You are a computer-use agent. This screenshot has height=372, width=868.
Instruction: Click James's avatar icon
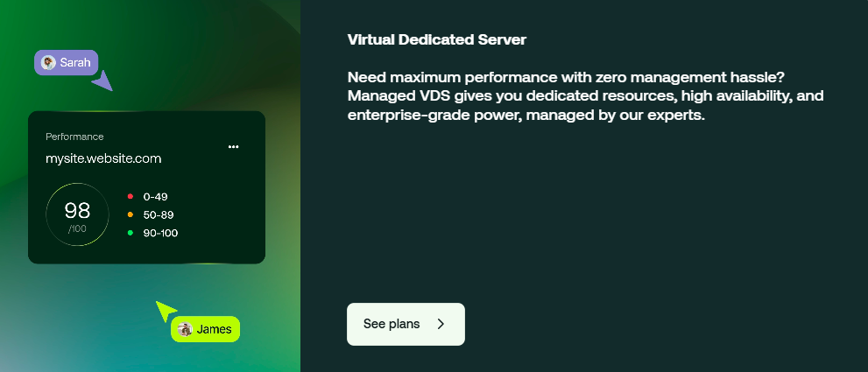[185, 329]
